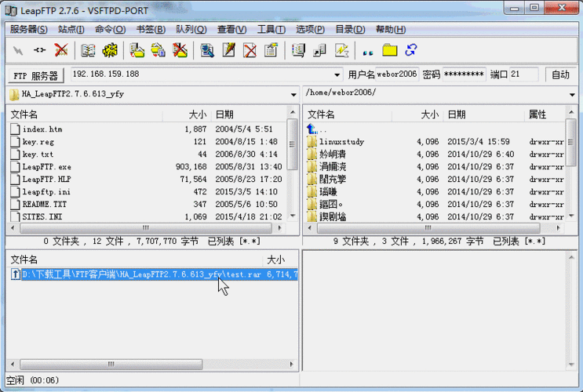Click the yellow new folder toolbar icon
Screen dimensions: 583x392
[x=389, y=50]
